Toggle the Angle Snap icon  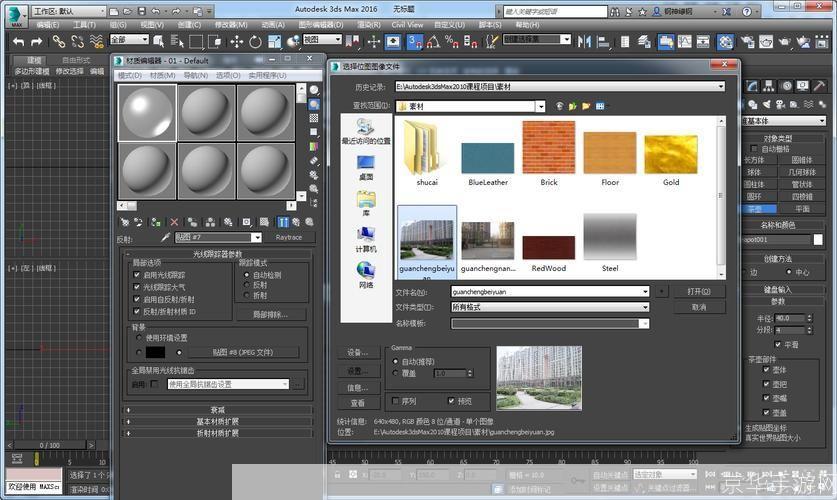(433, 41)
